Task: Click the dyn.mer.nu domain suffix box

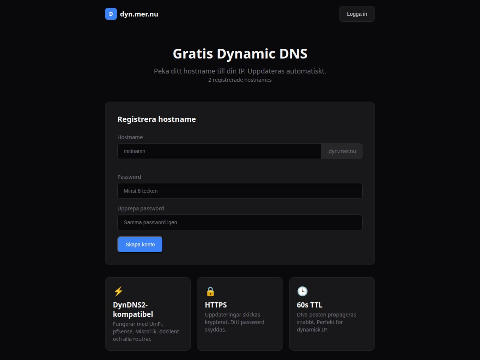Action: (342, 151)
